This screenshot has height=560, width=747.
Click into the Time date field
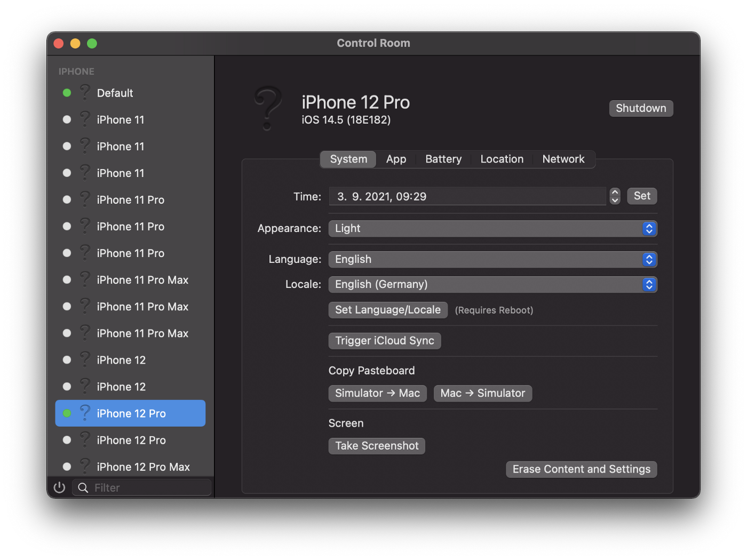[467, 196]
